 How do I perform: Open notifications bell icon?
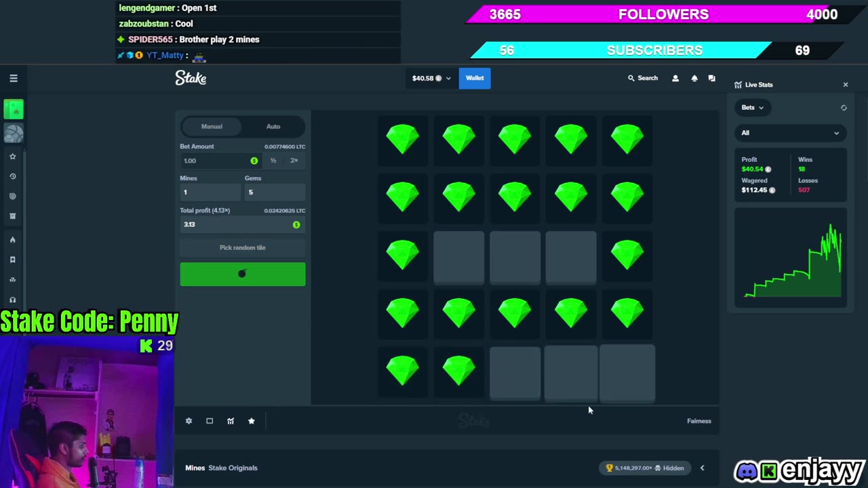(694, 78)
